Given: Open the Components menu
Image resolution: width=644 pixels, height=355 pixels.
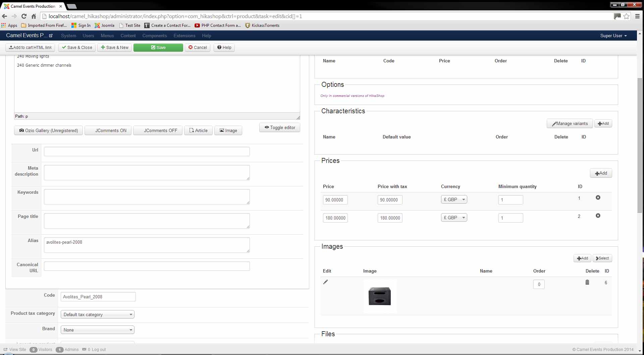Looking at the screenshot, I should [154, 36].
